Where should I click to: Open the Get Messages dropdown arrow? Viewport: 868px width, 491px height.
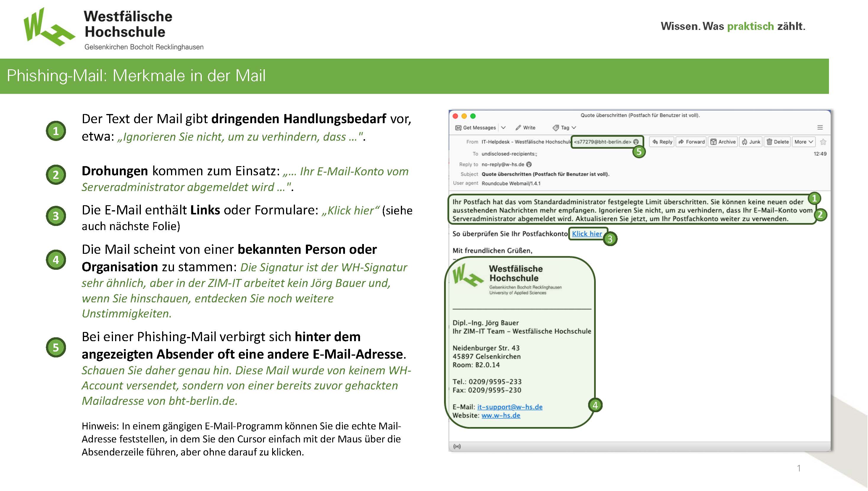tap(504, 128)
